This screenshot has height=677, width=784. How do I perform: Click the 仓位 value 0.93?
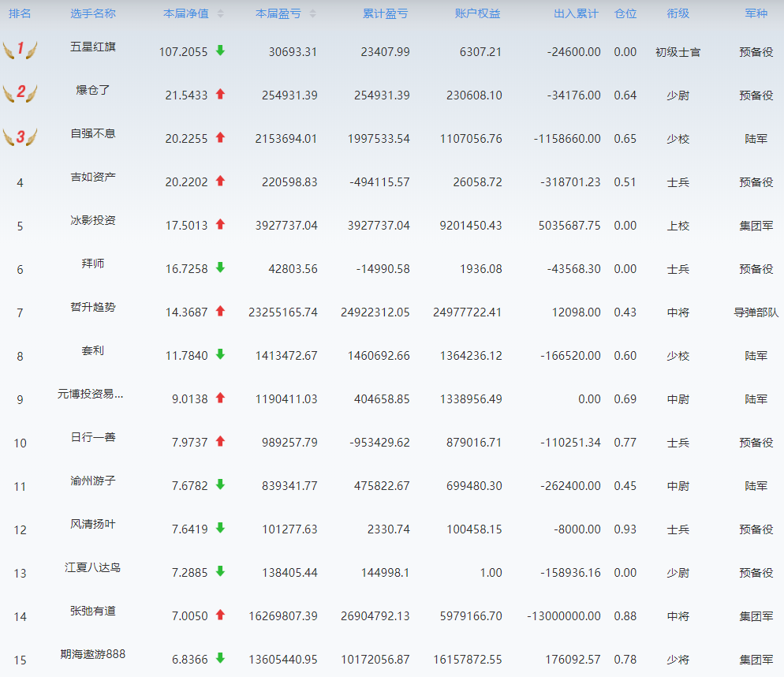point(625,529)
